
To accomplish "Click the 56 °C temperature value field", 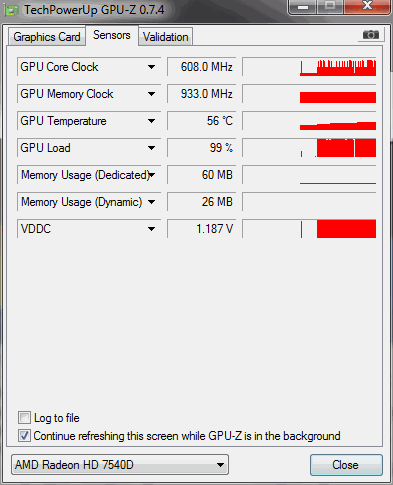I will [202, 121].
